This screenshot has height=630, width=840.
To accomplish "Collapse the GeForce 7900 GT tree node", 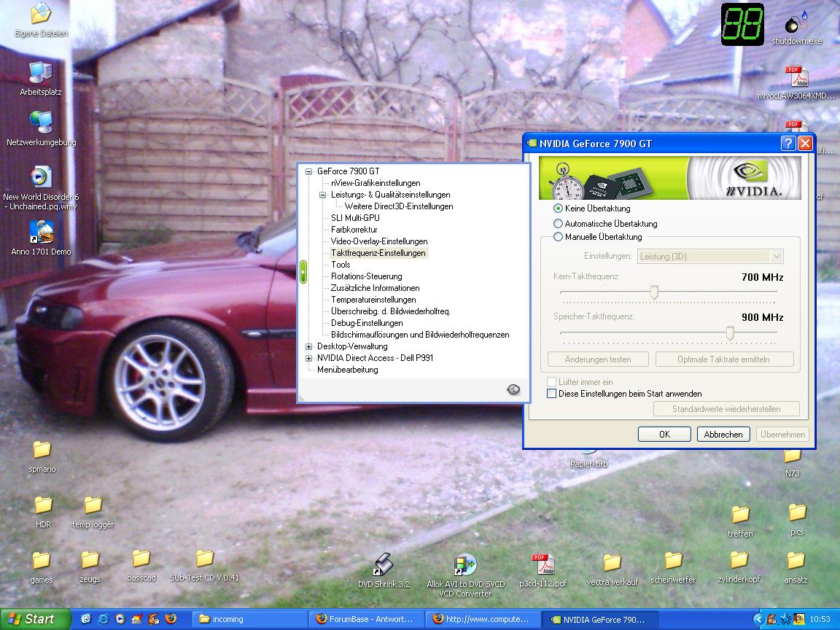I will (308, 171).
